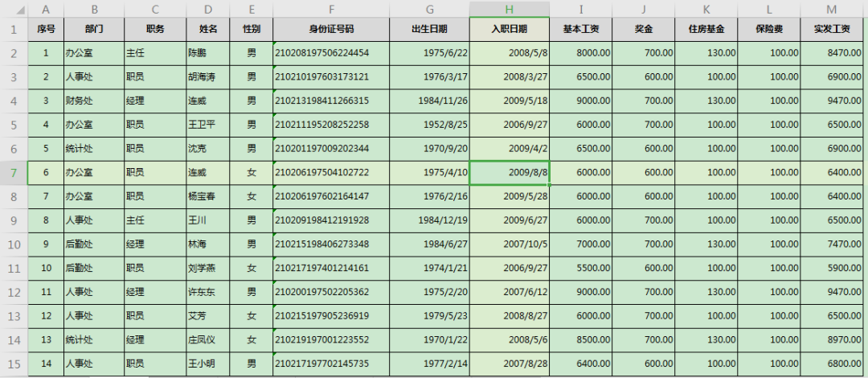Select column M header
Screen dimensions: 868x378
tap(833, 9)
